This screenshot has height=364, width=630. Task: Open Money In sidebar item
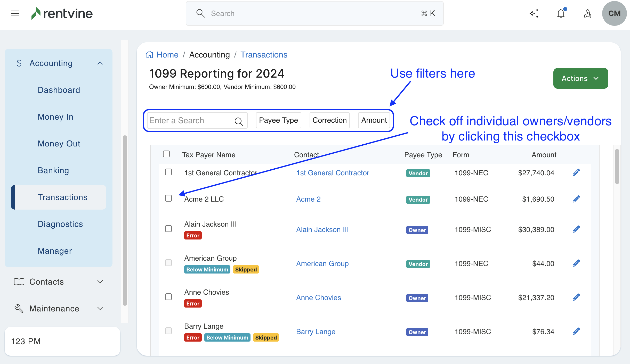click(x=55, y=117)
